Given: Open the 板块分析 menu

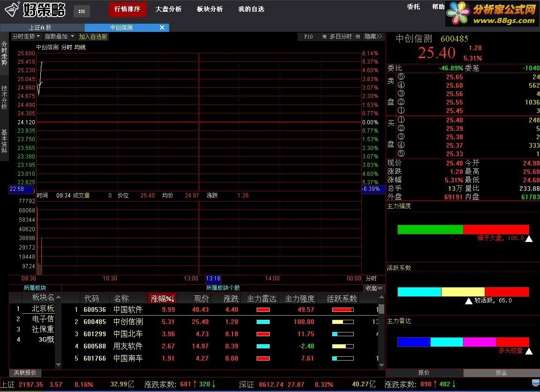Looking at the screenshot, I should (210, 9).
